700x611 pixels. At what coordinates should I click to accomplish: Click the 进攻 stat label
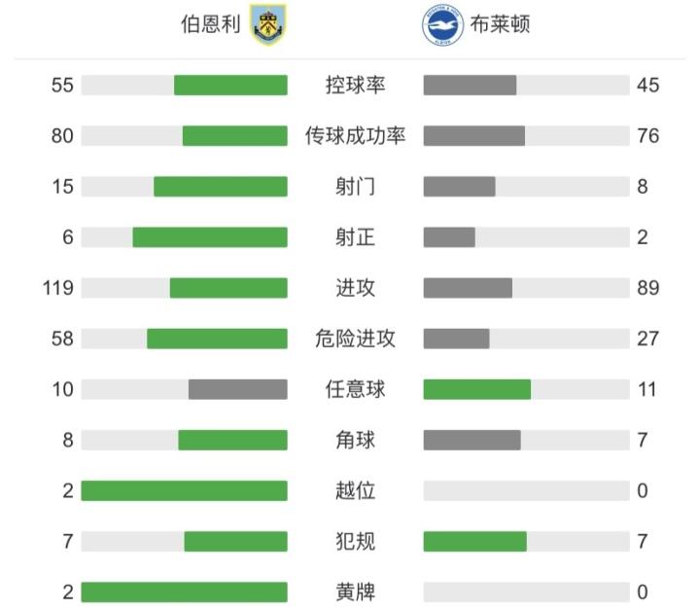click(355, 288)
